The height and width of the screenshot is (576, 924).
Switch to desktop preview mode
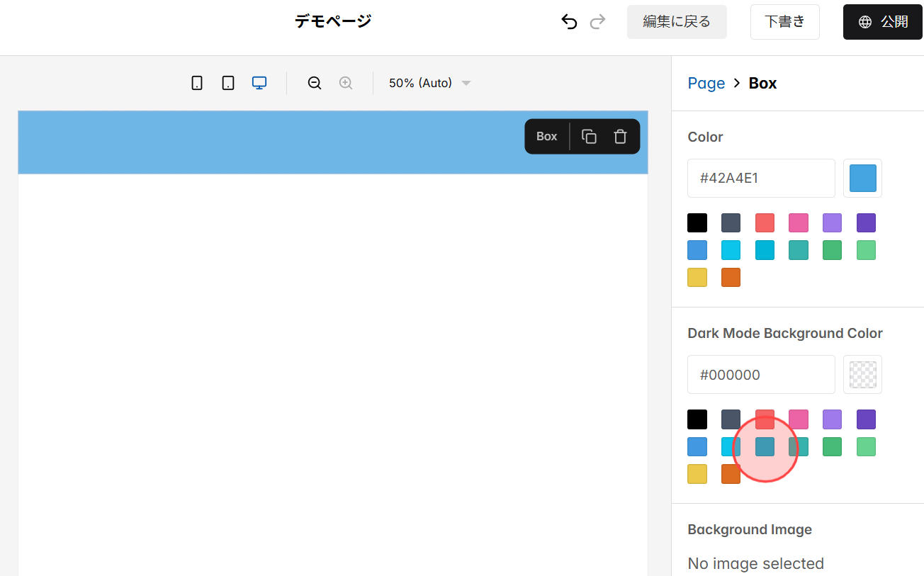(259, 82)
